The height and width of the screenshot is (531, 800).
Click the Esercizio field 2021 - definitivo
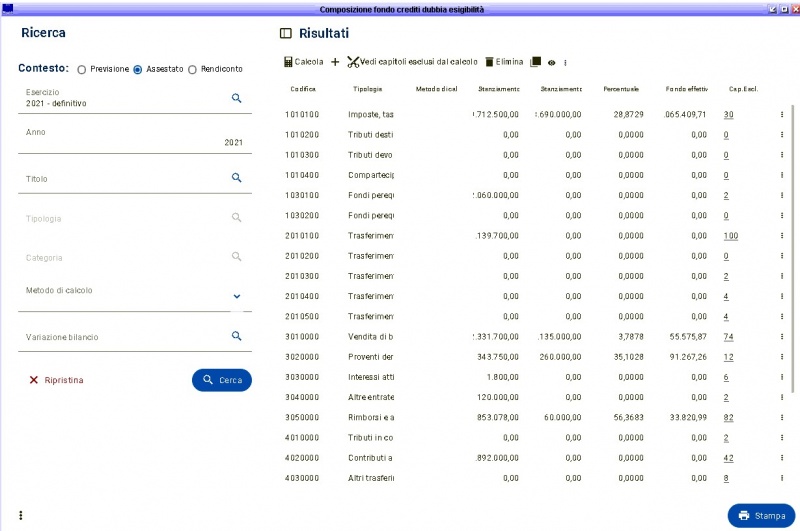coord(135,98)
